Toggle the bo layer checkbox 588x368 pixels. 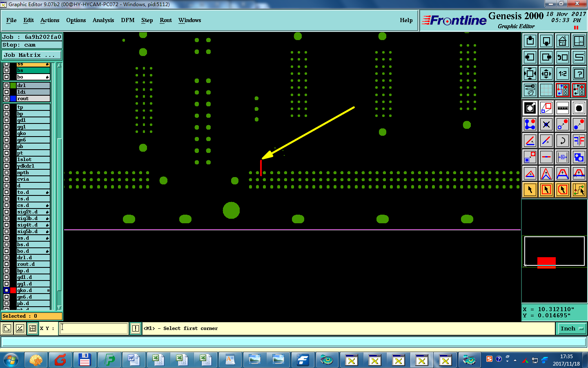(x=7, y=77)
